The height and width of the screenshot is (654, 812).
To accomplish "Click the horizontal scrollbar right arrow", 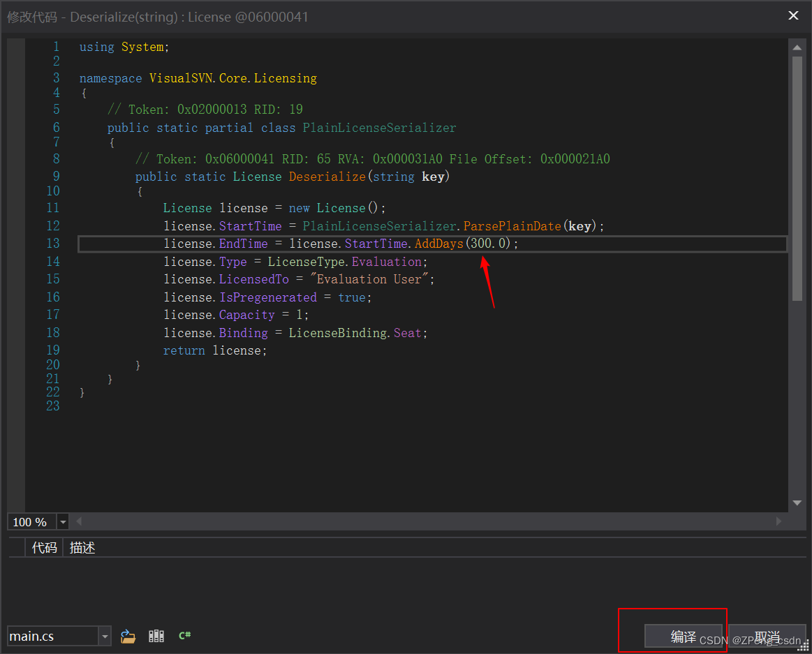I will 778,521.
